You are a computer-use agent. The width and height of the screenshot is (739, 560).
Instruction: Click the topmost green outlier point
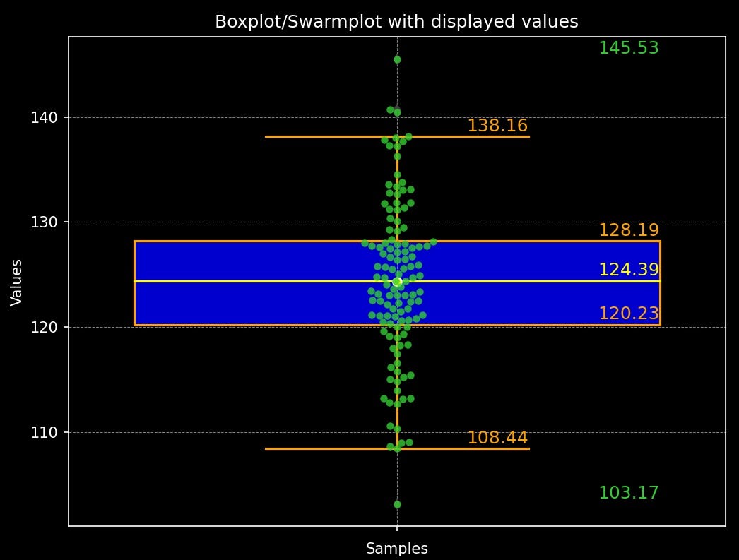click(x=397, y=59)
